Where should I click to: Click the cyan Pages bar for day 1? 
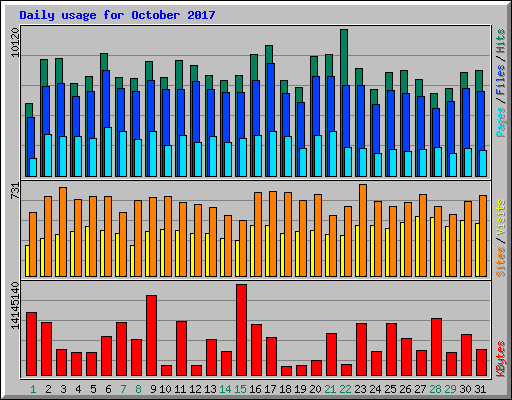(x=33, y=167)
